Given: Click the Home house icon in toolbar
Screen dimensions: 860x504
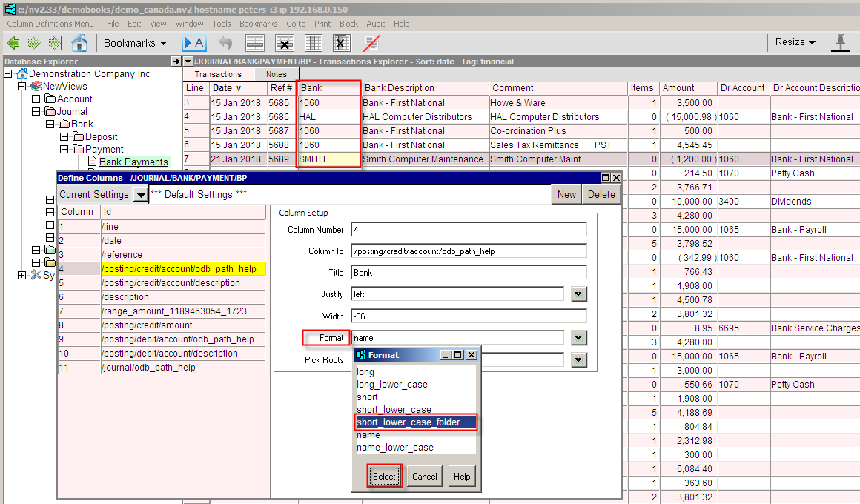Looking at the screenshot, I should tap(79, 43).
